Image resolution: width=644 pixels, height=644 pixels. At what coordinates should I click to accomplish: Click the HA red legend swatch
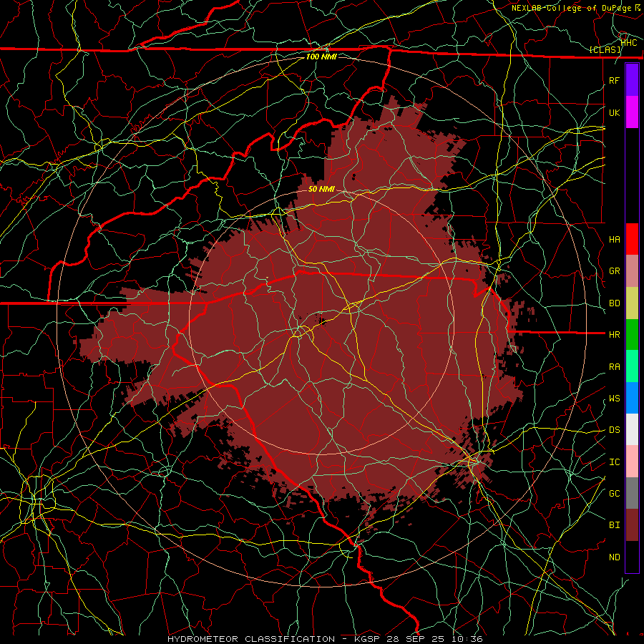coord(632,239)
